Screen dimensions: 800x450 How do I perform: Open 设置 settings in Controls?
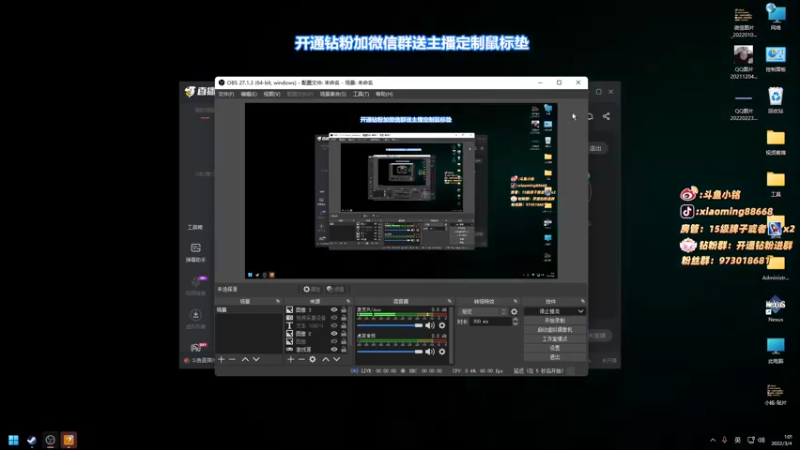click(555, 348)
